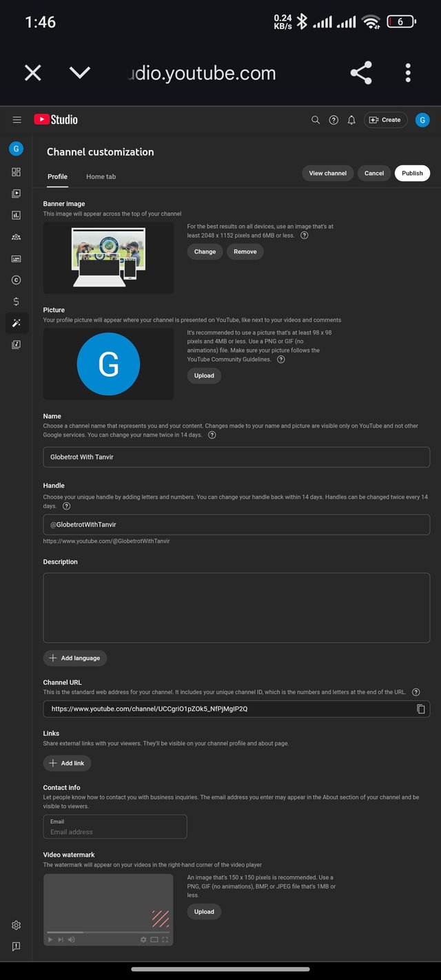Open the Subtitles sidebar icon
This screenshot has width=441, height=980.
(16, 258)
